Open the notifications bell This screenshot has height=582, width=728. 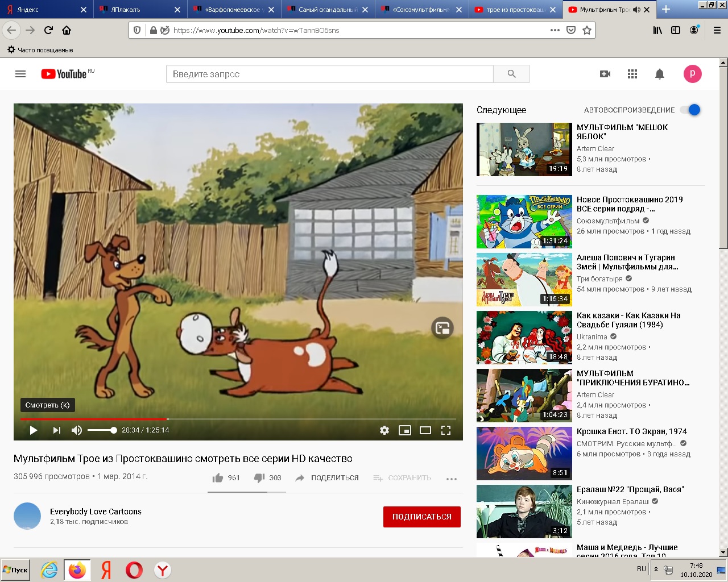(660, 74)
